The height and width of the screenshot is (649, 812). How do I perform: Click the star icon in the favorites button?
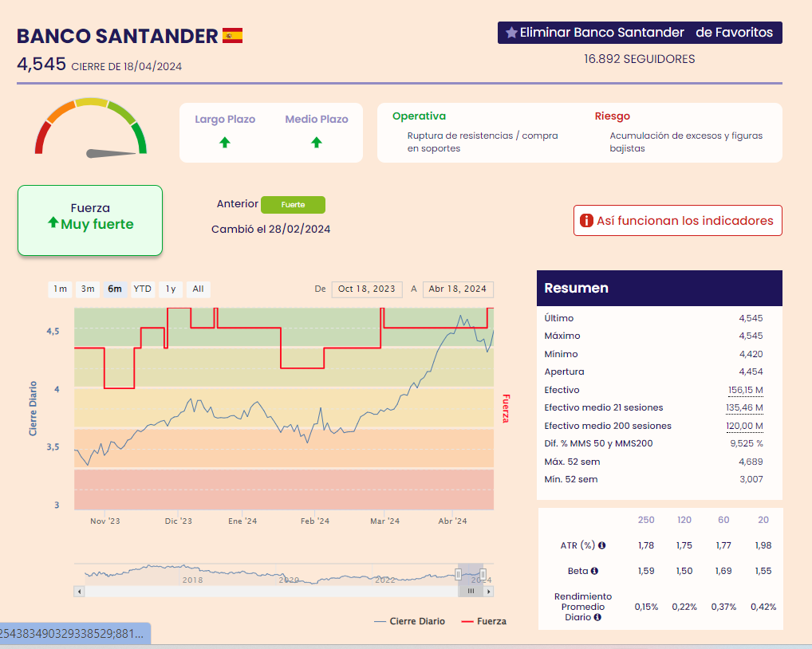point(511,33)
